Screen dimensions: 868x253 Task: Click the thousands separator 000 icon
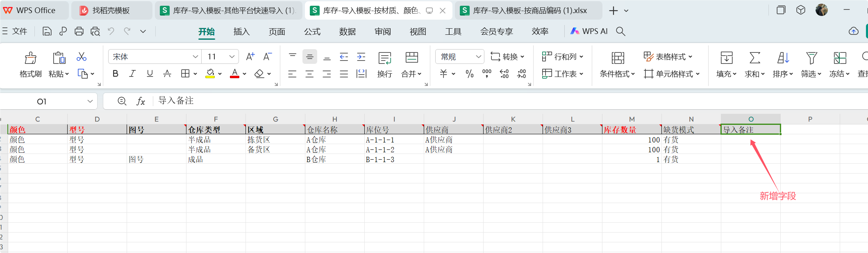pos(487,74)
